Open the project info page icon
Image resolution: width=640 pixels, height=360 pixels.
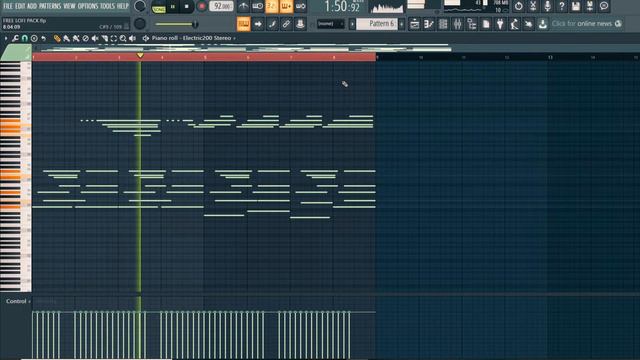(486, 24)
